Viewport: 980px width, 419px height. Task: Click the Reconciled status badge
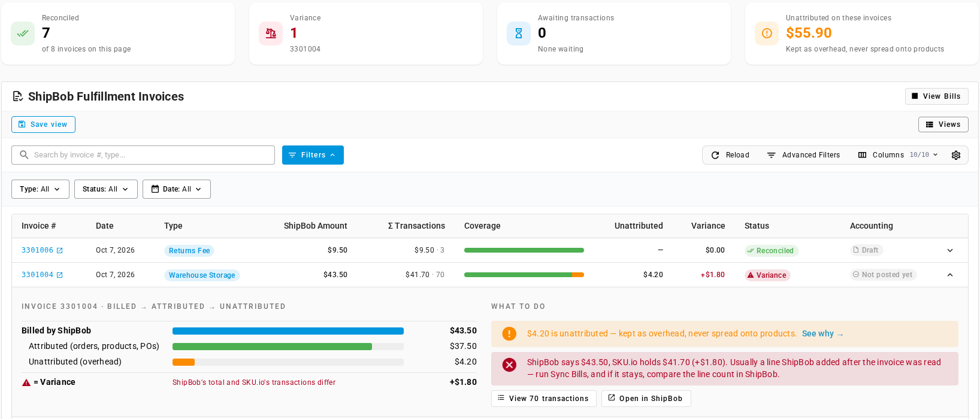[x=771, y=251]
